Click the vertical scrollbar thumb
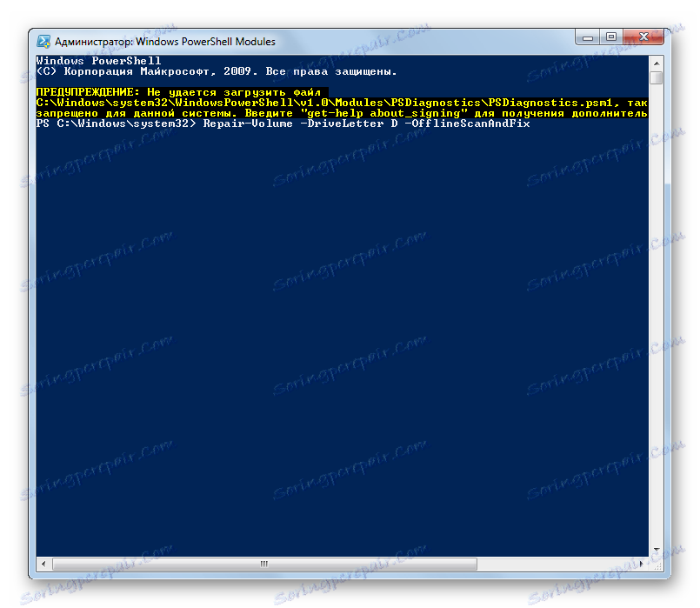The height and width of the screenshot is (608, 700). point(657,78)
